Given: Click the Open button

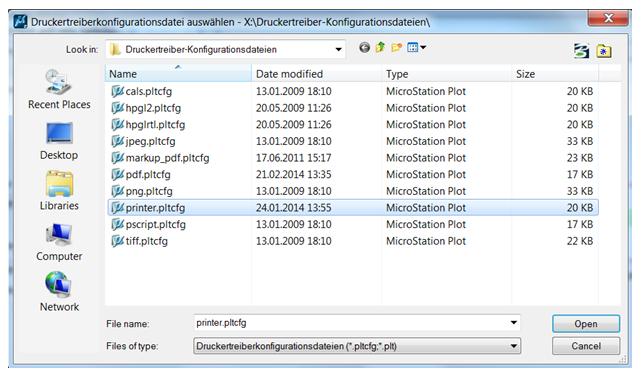Looking at the screenshot, I should pos(586,324).
